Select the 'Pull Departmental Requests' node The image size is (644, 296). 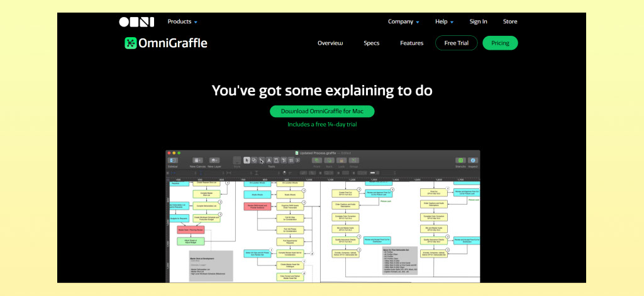tap(290, 242)
